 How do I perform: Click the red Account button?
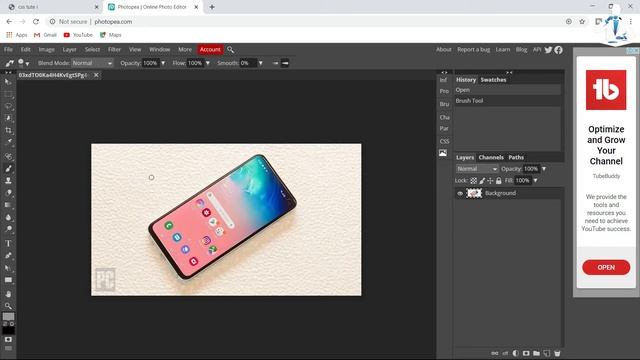(x=210, y=50)
